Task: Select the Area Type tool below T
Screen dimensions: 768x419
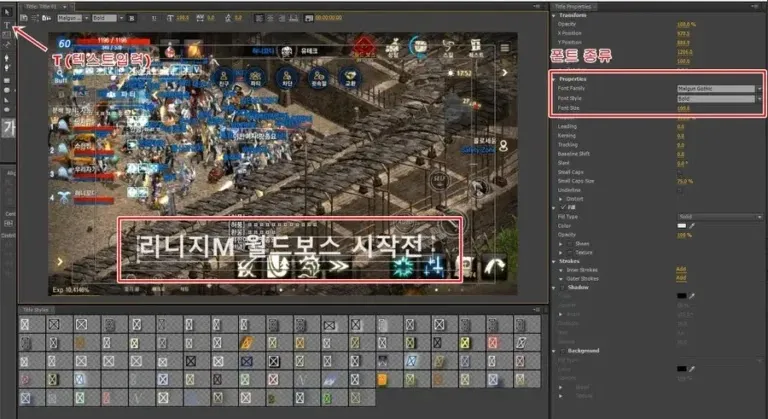Action: click(7, 34)
